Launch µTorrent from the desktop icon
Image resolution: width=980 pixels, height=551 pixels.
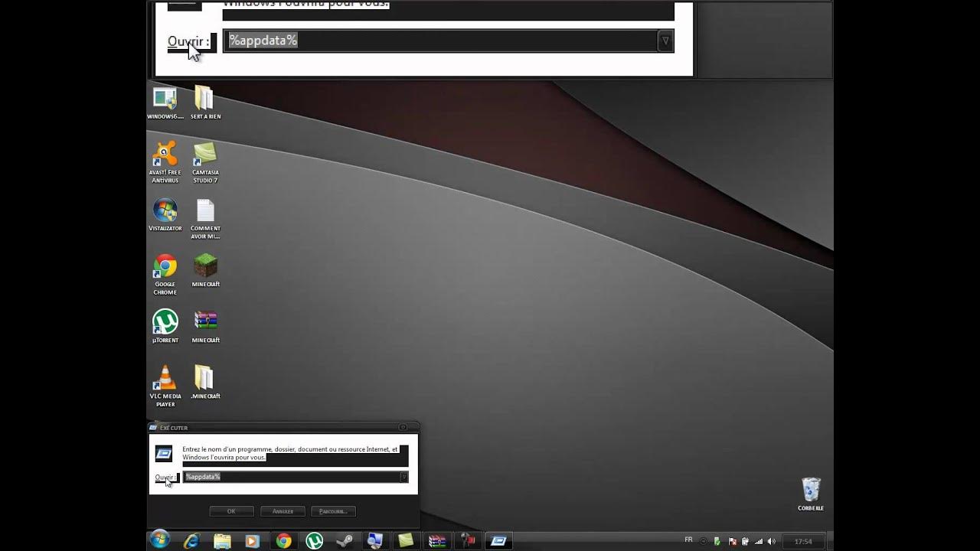tap(165, 327)
